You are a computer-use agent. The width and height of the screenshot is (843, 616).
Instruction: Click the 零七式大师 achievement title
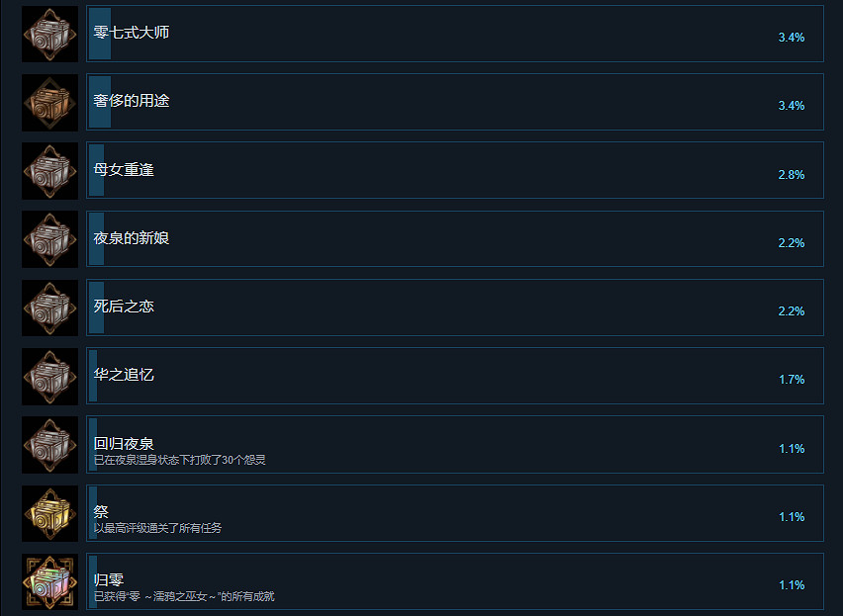[132, 33]
